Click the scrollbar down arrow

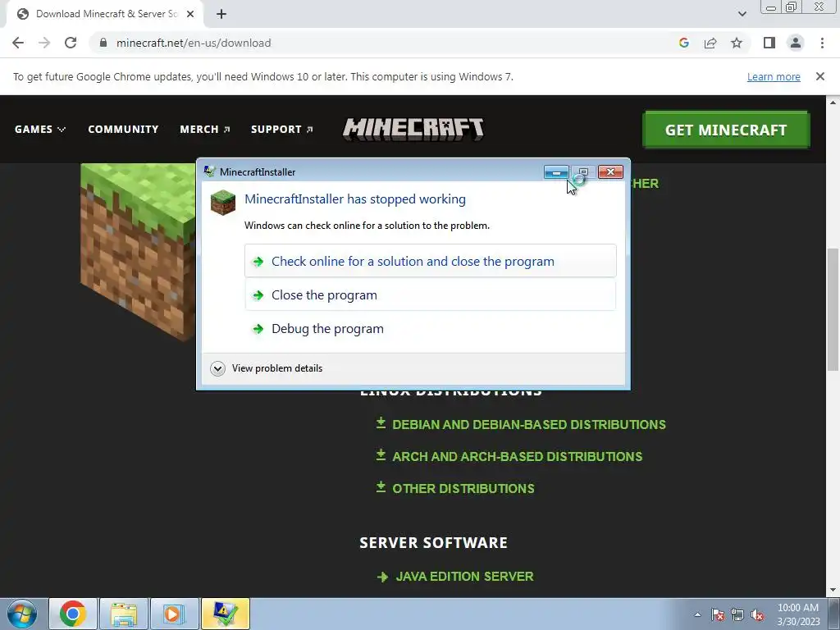pyautogui.click(x=833, y=591)
